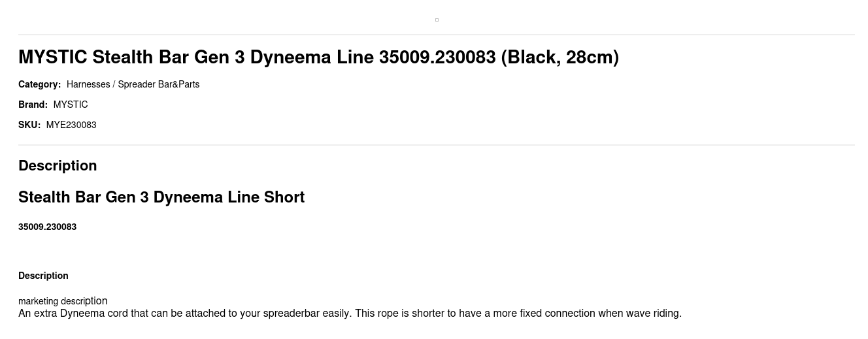This screenshot has height=339, width=868.
Task: Click the "marketing description" text line
Action: [63, 301]
